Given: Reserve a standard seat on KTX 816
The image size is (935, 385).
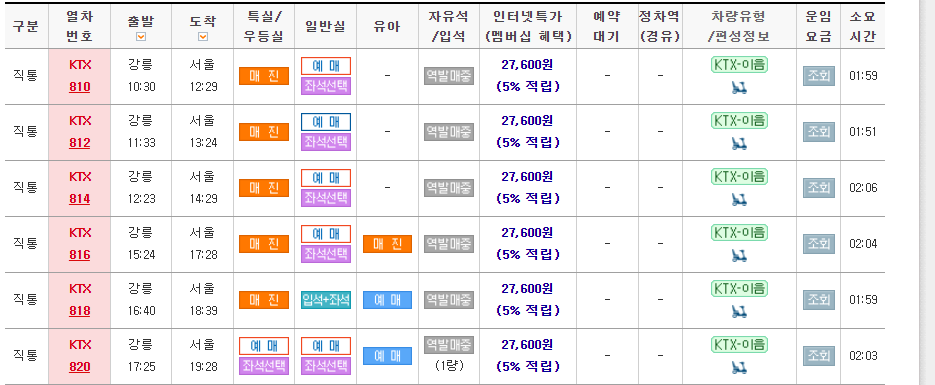Looking at the screenshot, I should point(326,234).
